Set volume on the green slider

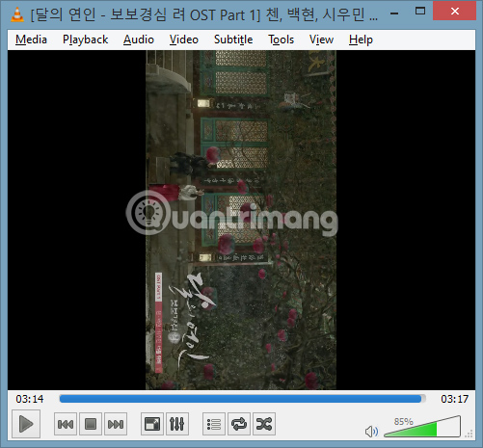(422, 427)
